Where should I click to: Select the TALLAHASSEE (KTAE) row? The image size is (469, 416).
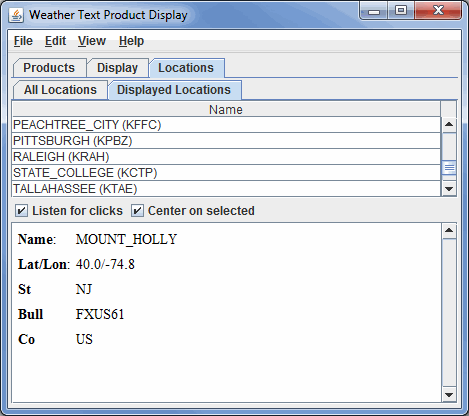[226, 189]
